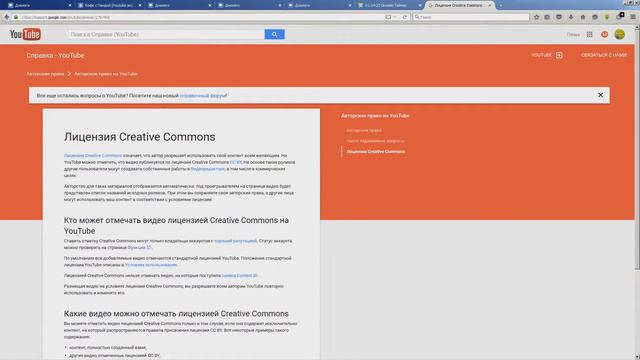Click the СВЯЗАТЬСЯ С НАМИ link

tap(604, 55)
